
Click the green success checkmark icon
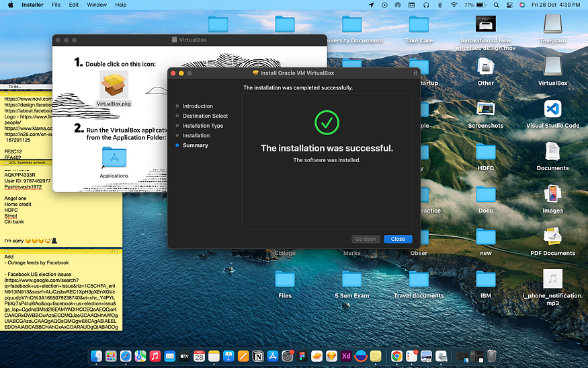[x=327, y=122]
